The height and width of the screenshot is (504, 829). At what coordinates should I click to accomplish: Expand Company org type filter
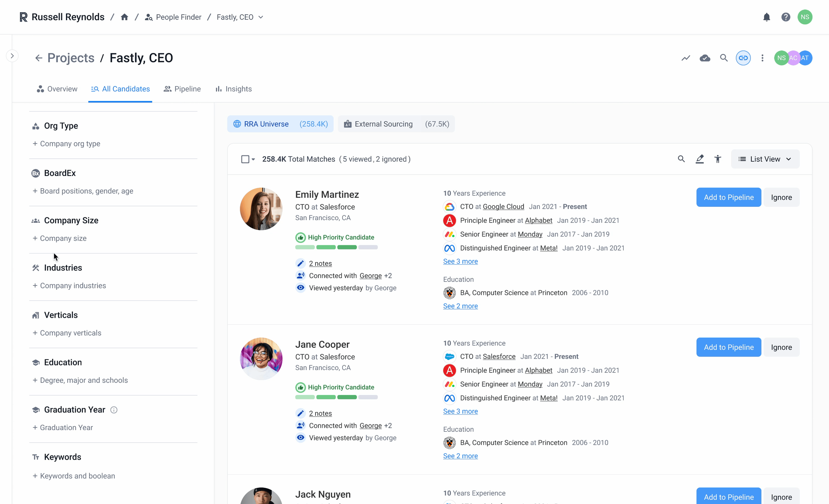[x=66, y=143]
